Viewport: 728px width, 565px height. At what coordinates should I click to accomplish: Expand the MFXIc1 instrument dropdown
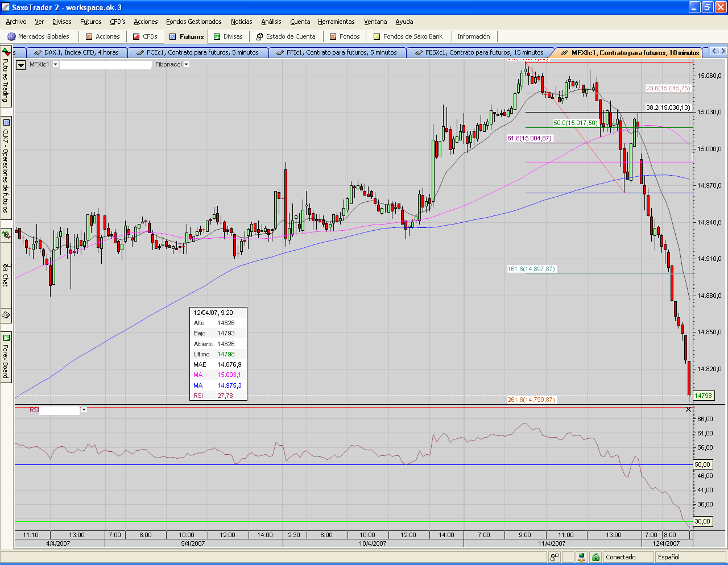(56, 64)
